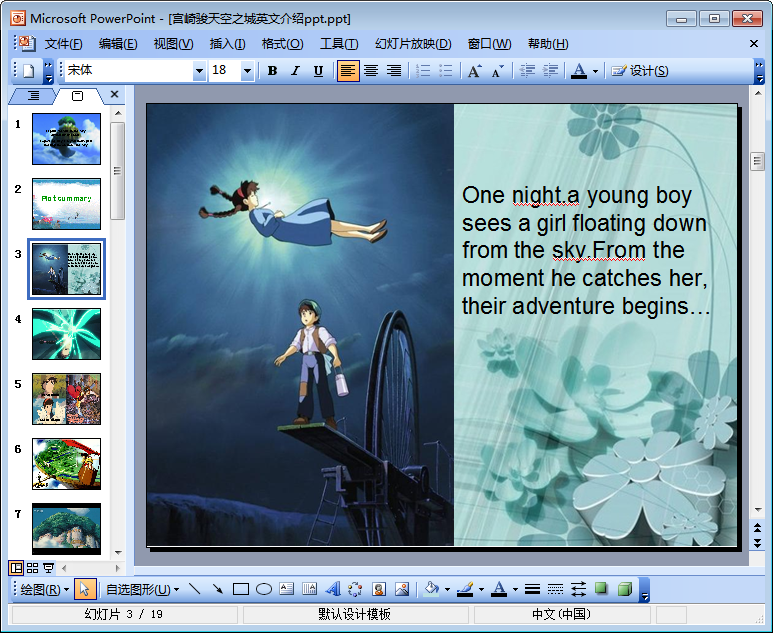
Task: Click Increase Indent icon
Action: point(550,71)
